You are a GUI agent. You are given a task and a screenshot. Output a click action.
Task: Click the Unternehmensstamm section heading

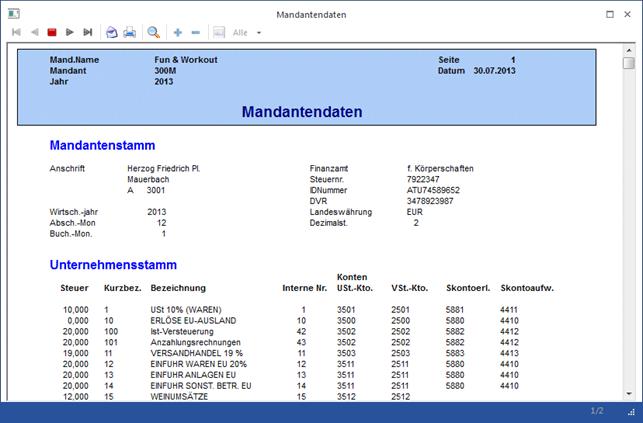pos(113,265)
